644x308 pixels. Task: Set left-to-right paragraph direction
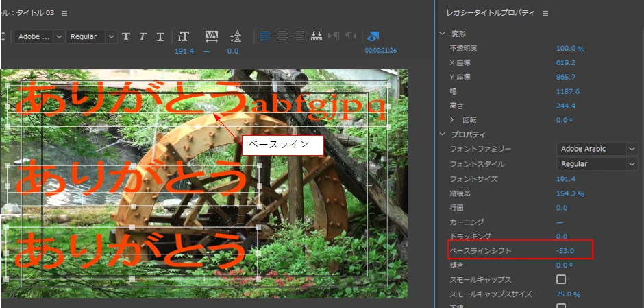334,36
